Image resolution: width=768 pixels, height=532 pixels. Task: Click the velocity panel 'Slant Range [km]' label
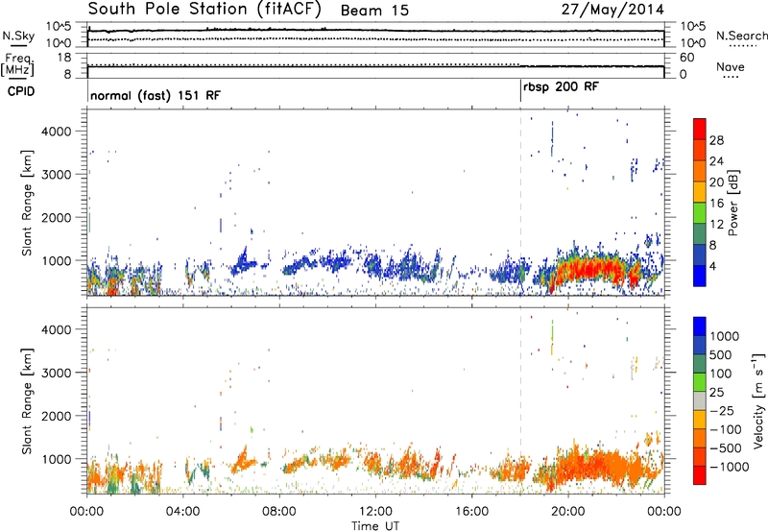point(27,401)
